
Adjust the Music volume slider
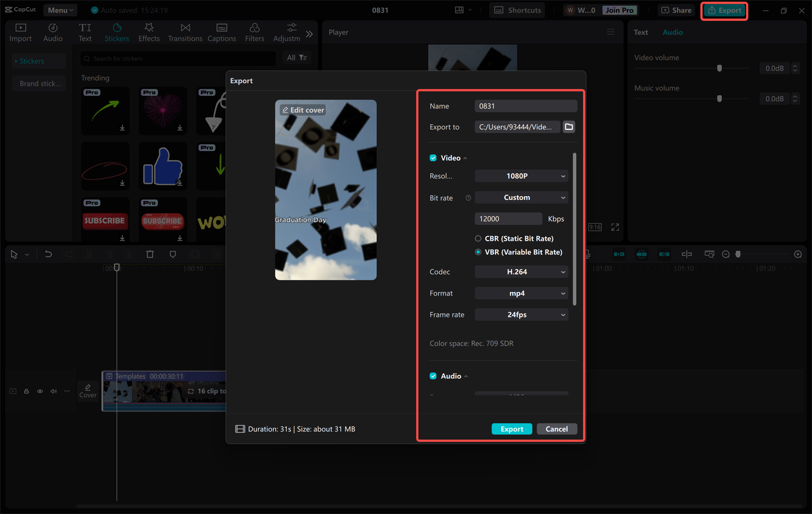coord(719,98)
